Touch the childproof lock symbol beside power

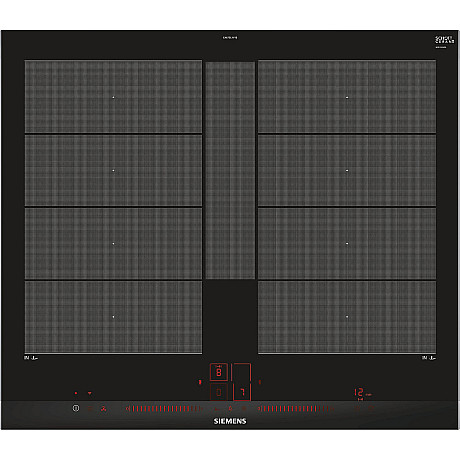coord(89,408)
